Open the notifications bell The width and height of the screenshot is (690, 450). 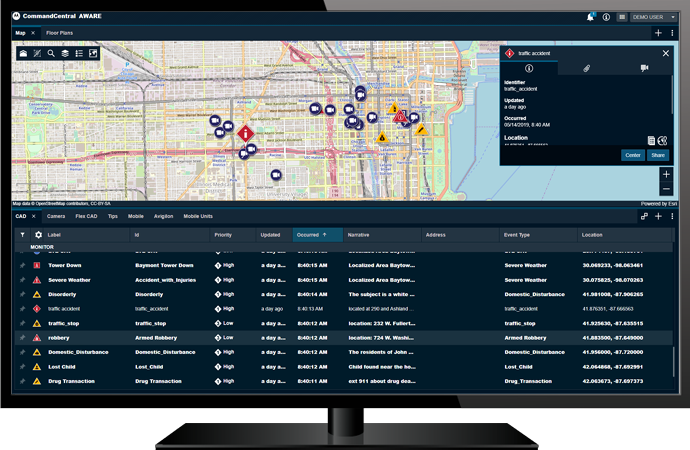590,17
